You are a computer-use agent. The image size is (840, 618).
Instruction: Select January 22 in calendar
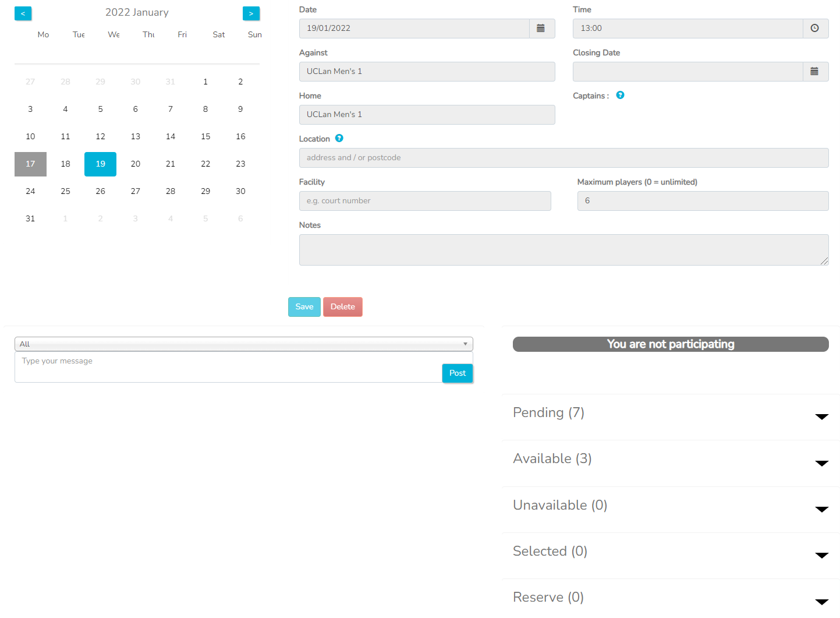[205, 164]
